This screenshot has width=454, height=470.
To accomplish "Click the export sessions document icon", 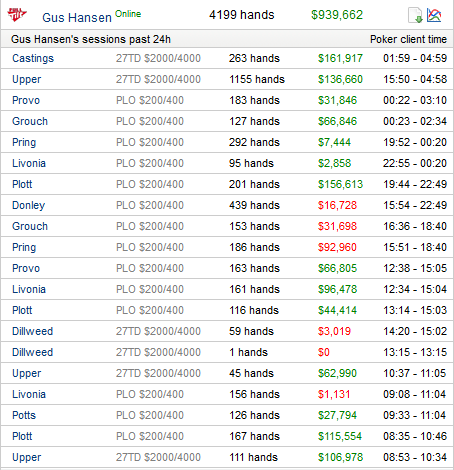I will (x=415, y=15).
